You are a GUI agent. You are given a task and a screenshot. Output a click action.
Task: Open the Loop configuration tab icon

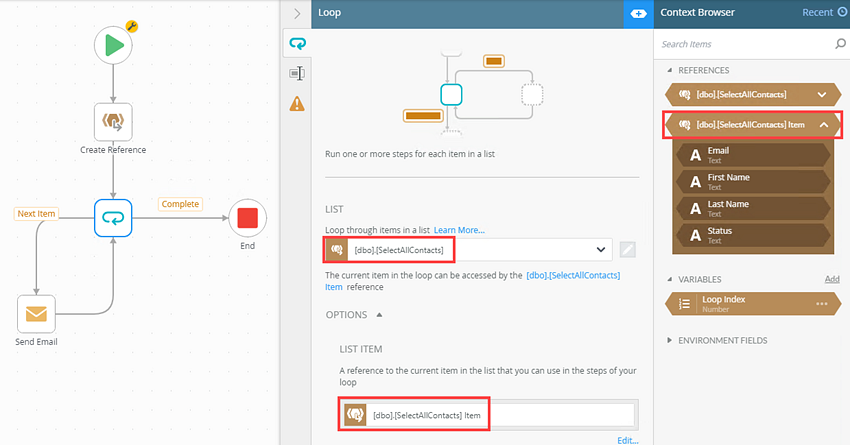click(x=297, y=43)
